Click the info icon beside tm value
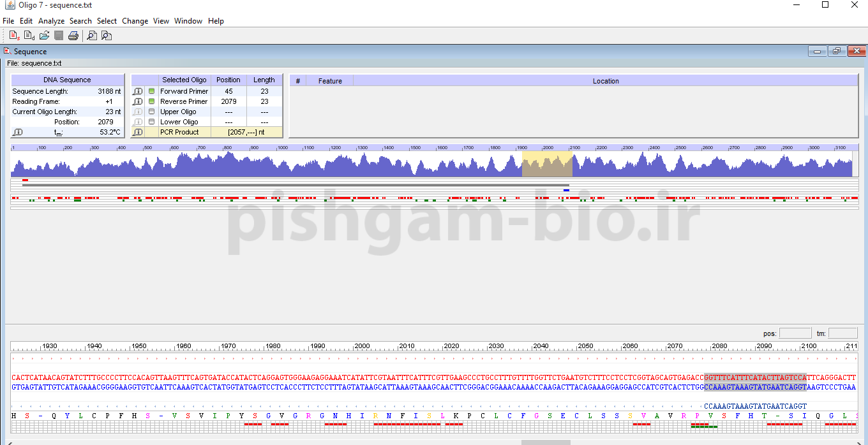The height and width of the screenshot is (445, 868). point(18,132)
